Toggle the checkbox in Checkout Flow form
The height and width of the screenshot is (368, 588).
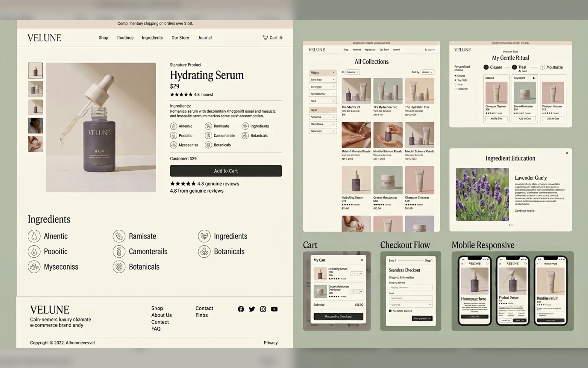click(390, 311)
